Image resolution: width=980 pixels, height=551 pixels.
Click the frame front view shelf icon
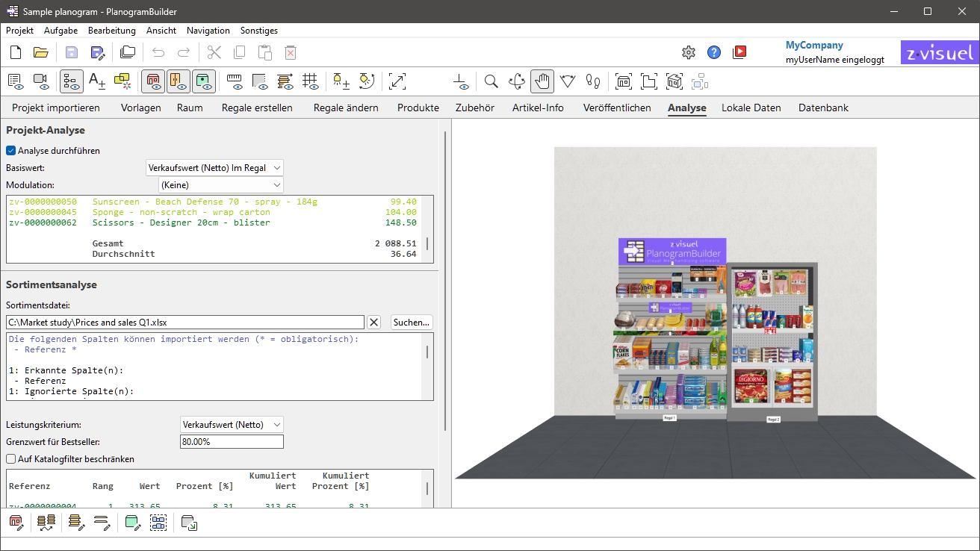[x=624, y=81]
